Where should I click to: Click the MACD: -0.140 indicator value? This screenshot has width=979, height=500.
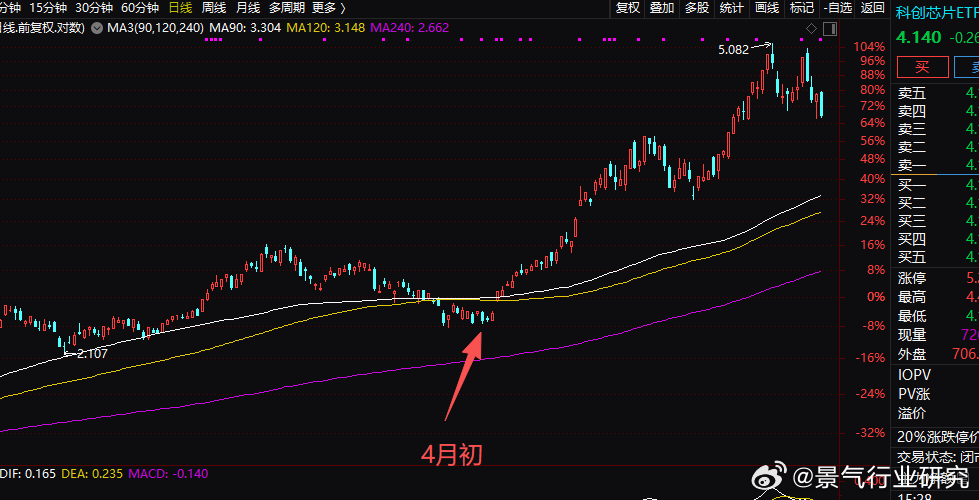pyautogui.click(x=168, y=474)
